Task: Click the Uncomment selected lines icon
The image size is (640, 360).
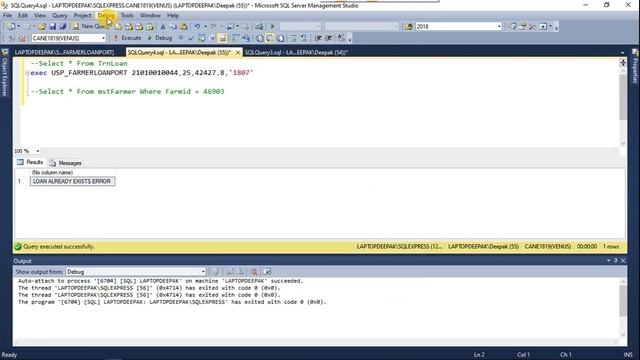Action: (304, 38)
